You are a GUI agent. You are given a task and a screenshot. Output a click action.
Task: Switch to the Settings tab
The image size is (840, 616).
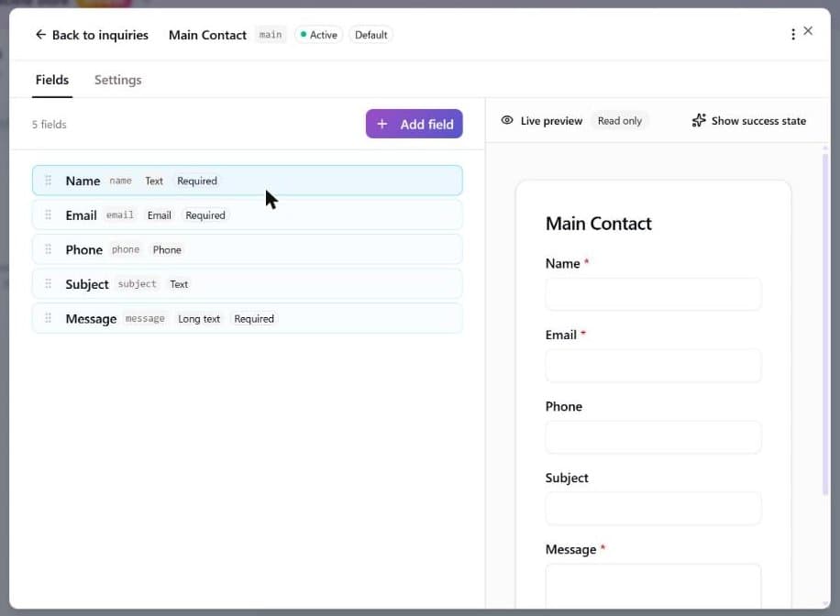click(118, 80)
